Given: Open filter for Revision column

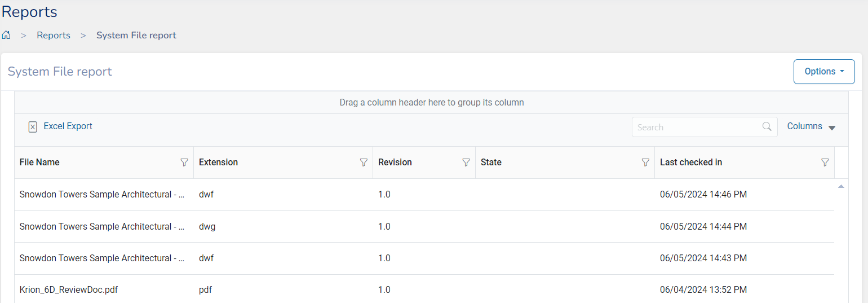Looking at the screenshot, I should 466,163.
